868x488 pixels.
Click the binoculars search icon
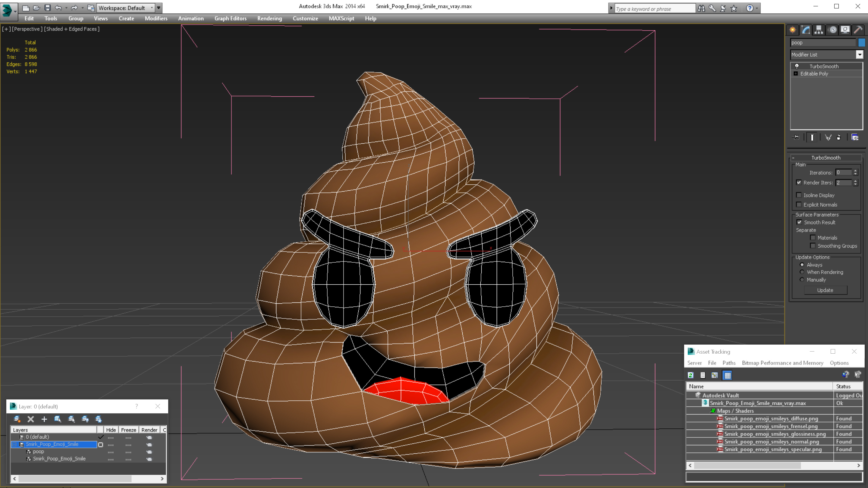pos(702,8)
